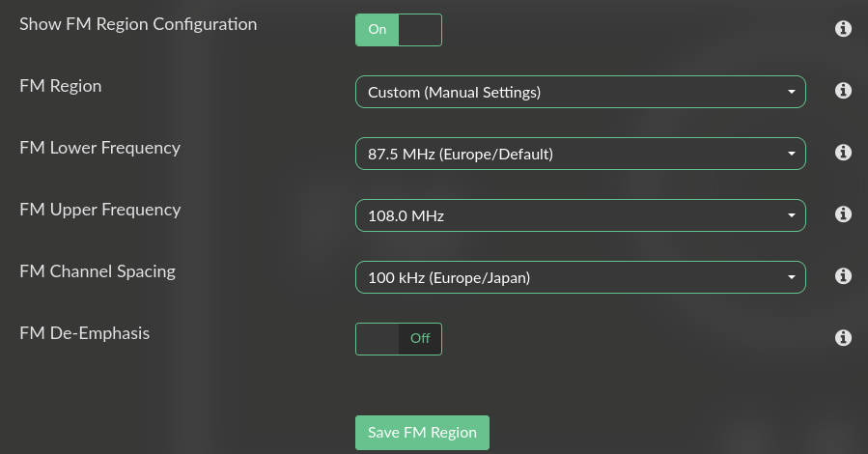Expand the FM Lower Frequency dropdown

tap(580, 154)
